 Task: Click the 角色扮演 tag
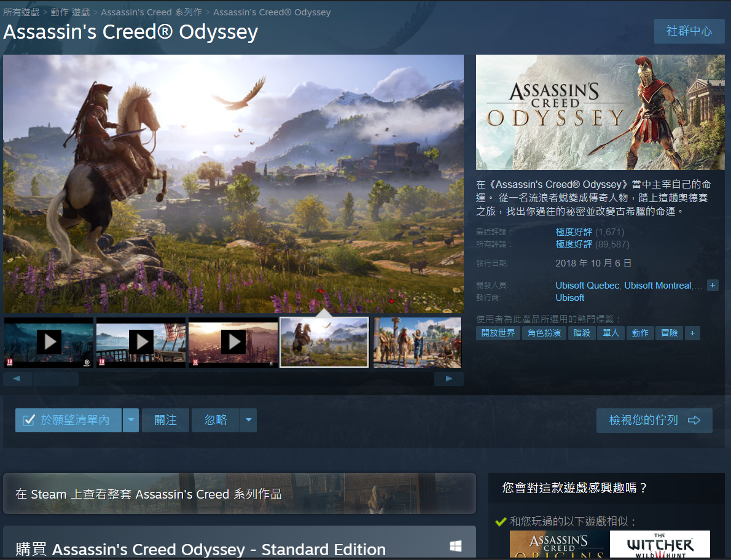pyautogui.click(x=544, y=333)
